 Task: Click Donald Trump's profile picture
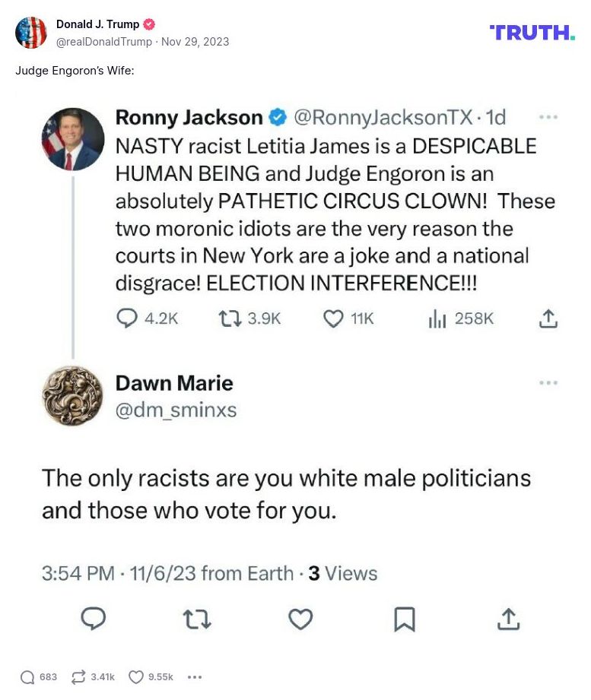coord(31,32)
